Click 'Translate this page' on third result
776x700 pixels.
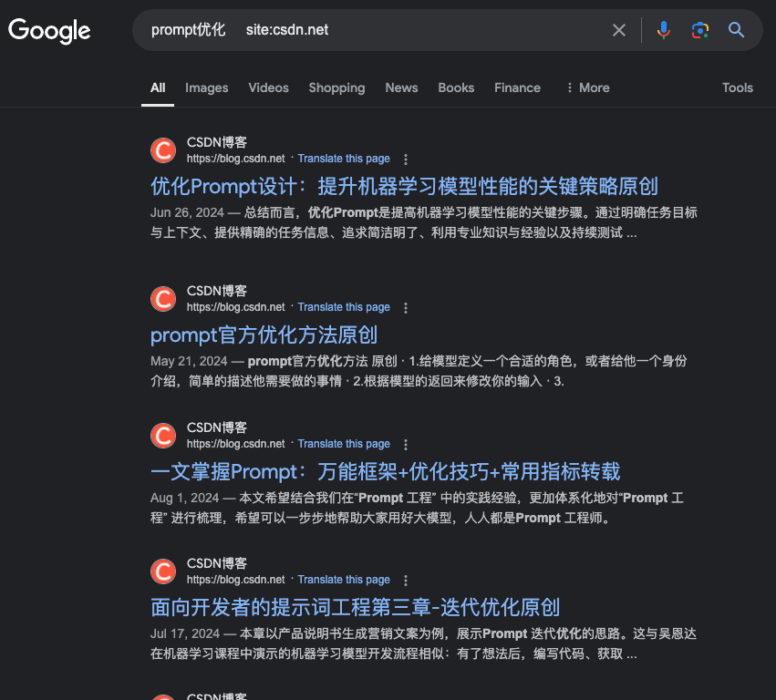[344, 444]
